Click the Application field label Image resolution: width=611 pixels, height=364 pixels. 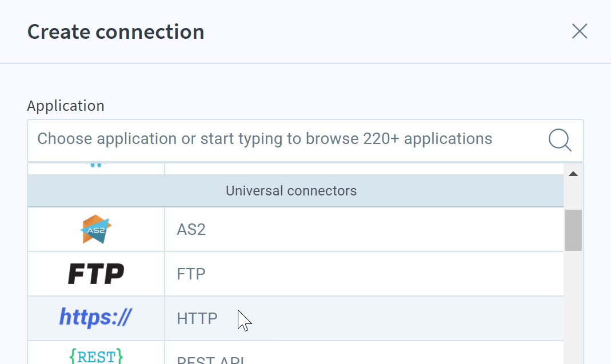point(66,106)
